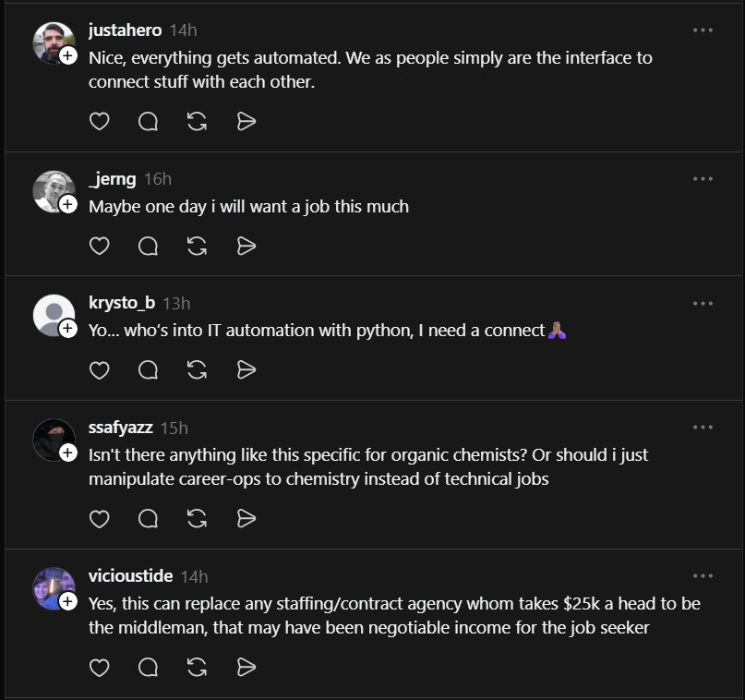The width and height of the screenshot is (745, 700).
Task: Open _jerng's three-dot menu
Action: [x=703, y=178]
